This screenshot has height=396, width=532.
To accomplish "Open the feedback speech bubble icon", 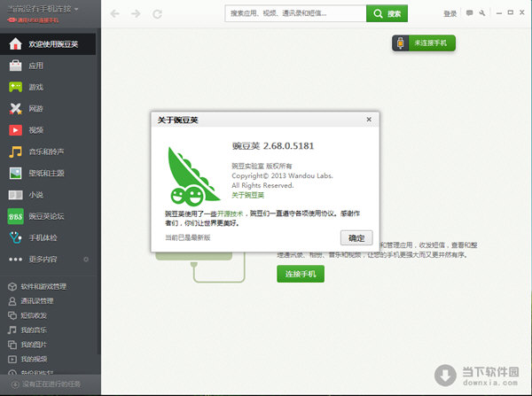I will click(x=470, y=13).
